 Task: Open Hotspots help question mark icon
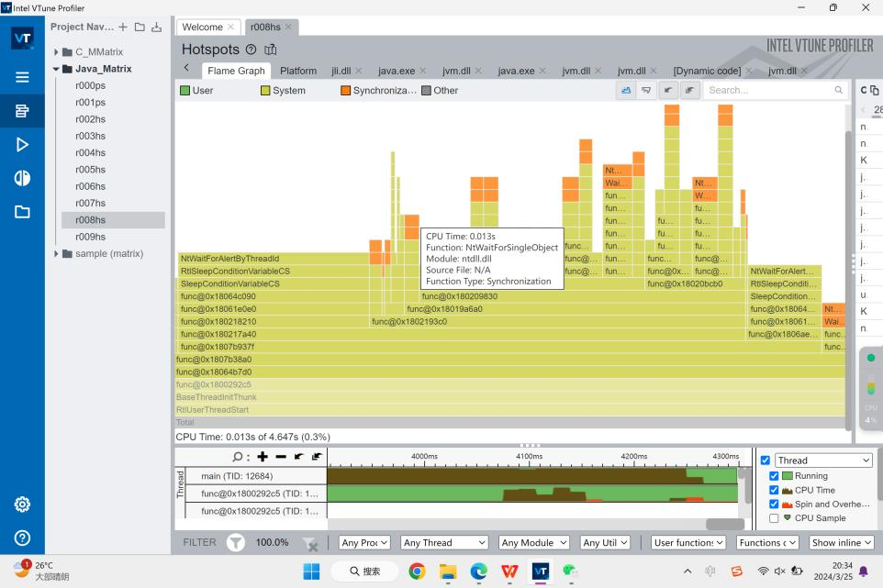(251, 50)
